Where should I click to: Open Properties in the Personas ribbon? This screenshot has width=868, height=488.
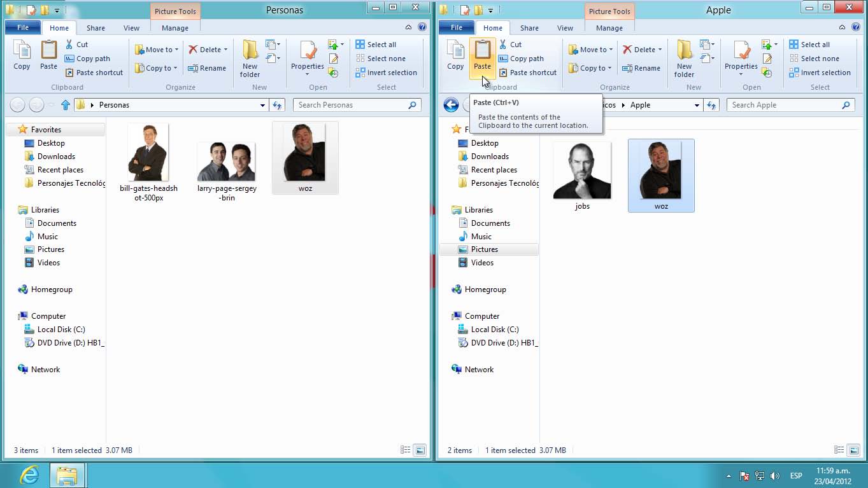click(x=307, y=56)
